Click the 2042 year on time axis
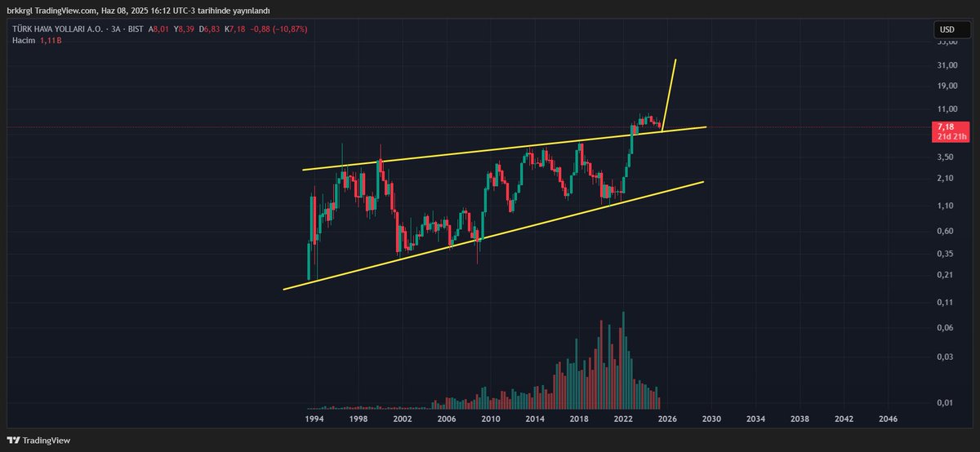This screenshot has height=452, width=980. [844, 419]
